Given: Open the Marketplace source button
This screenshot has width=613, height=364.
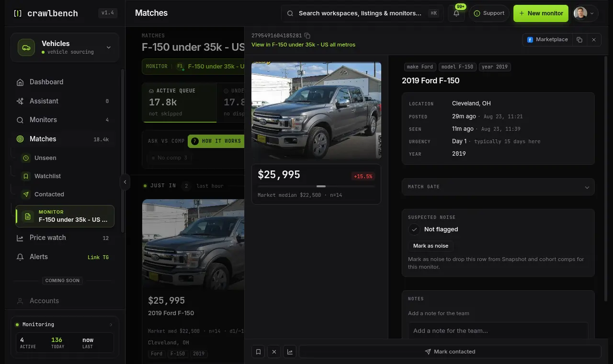Looking at the screenshot, I should click(547, 40).
